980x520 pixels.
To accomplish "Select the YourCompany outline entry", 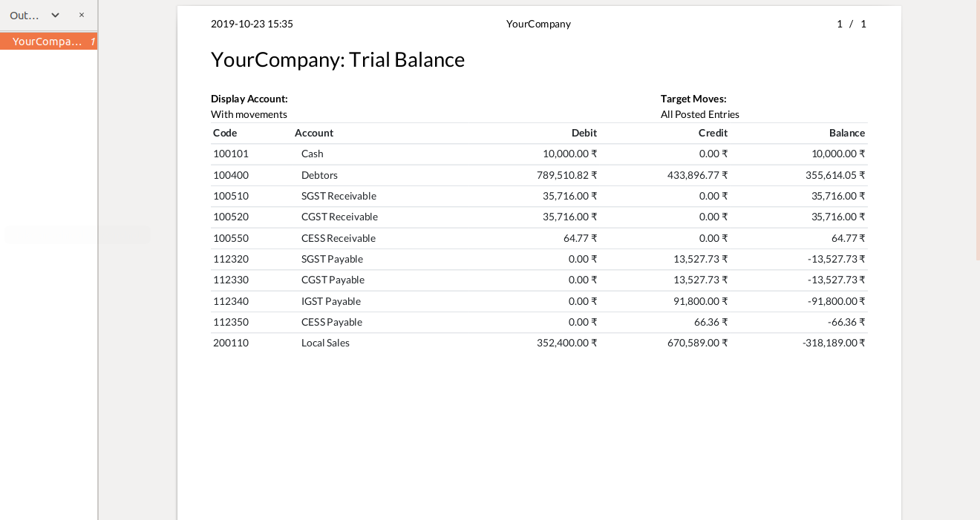I will pyautogui.click(x=47, y=42).
